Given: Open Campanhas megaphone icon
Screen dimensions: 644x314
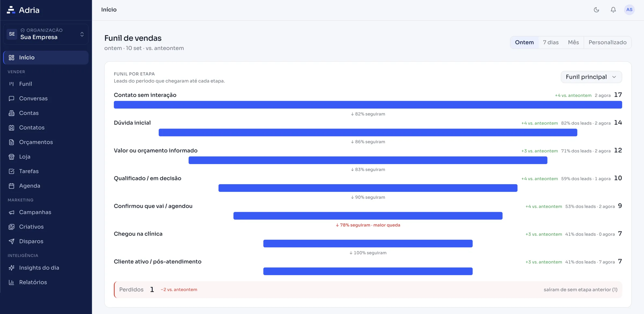Looking at the screenshot, I should click(x=11, y=212).
